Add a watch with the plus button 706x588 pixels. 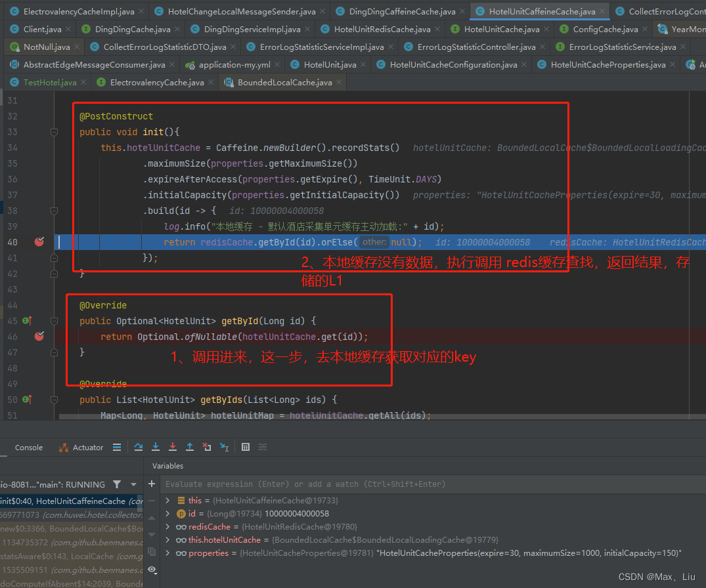pyautogui.click(x=151, y=484)
